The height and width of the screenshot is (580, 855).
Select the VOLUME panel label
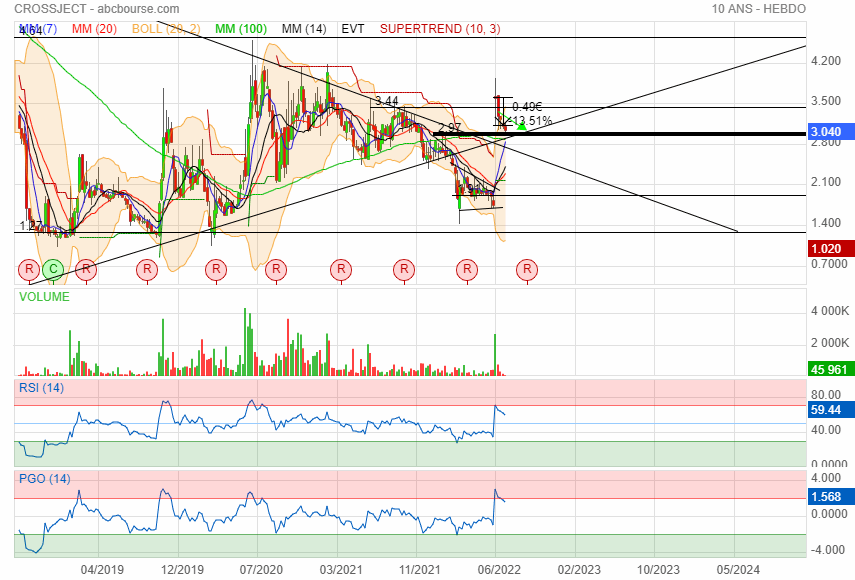coord(44,297)
